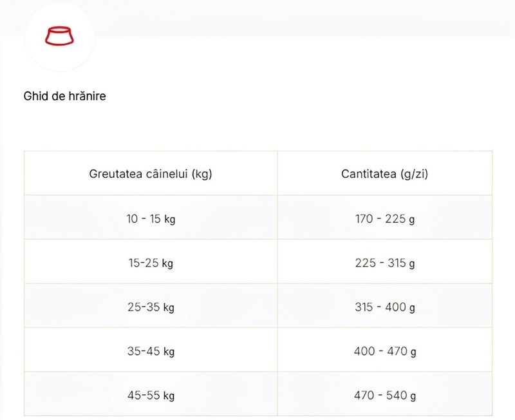515x420 pixels.
Task: Select the Ghid de hrănire heading
Action: 65,96
